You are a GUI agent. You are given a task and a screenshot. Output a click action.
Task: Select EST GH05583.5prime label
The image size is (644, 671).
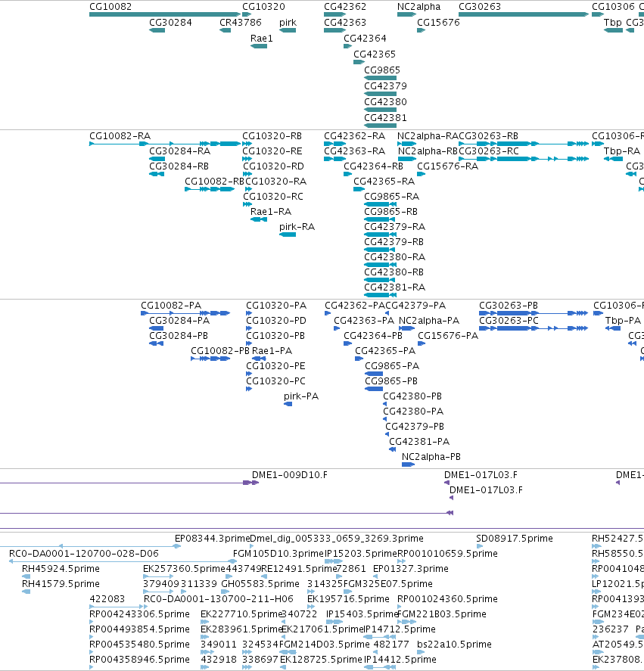point(260,584)
